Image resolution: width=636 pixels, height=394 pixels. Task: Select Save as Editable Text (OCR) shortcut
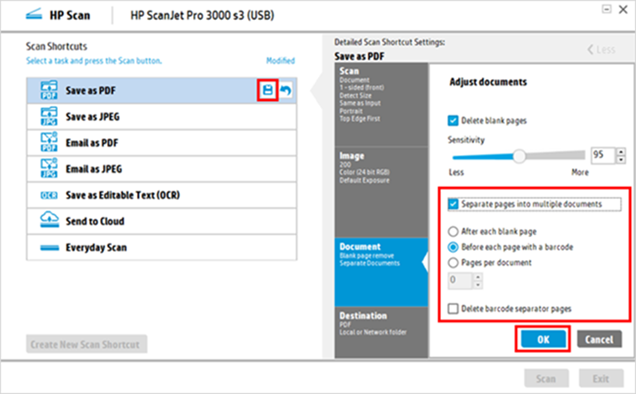click(x=161, y=195)
